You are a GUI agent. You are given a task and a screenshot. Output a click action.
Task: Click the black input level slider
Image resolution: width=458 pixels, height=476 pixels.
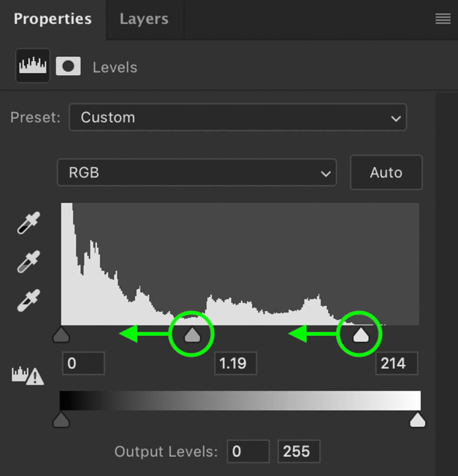pos(61,335)
